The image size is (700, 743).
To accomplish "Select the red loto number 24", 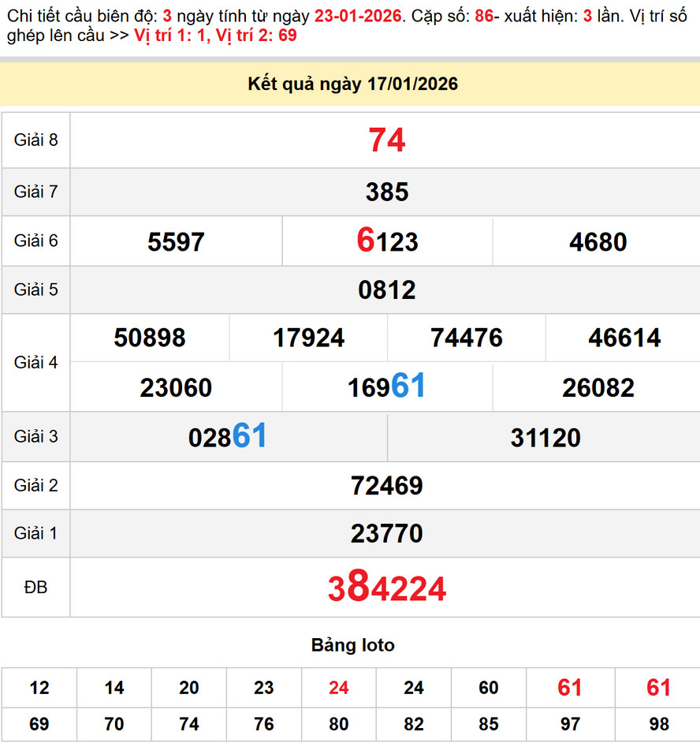I will point(338,687).
